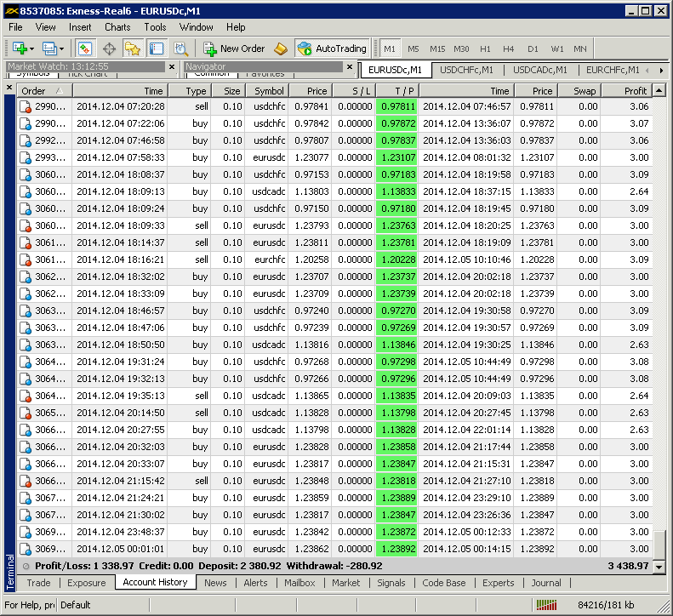Open the Mailbox terminal tab
Screen dimensions: 673x616
[299, 583]
